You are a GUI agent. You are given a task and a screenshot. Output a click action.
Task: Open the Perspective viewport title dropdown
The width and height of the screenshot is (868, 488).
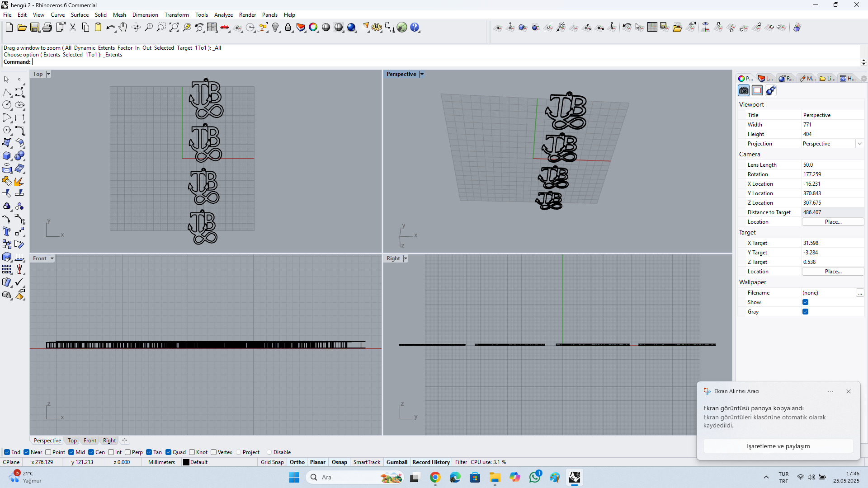point(422,74)
